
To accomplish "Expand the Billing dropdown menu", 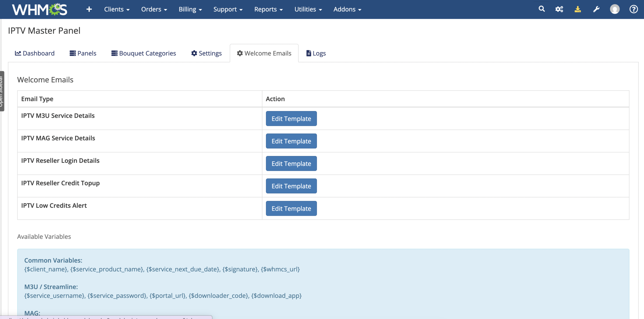I will 190,9.
